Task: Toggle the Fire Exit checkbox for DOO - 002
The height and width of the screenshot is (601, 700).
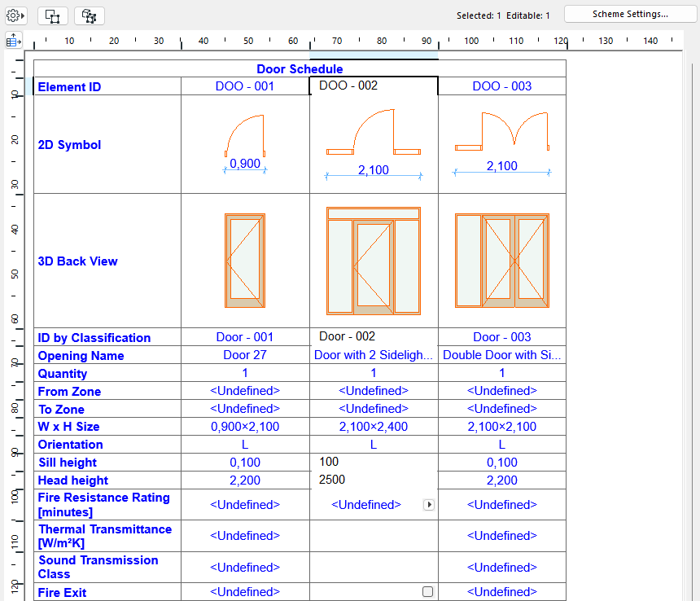Action: 428,592
